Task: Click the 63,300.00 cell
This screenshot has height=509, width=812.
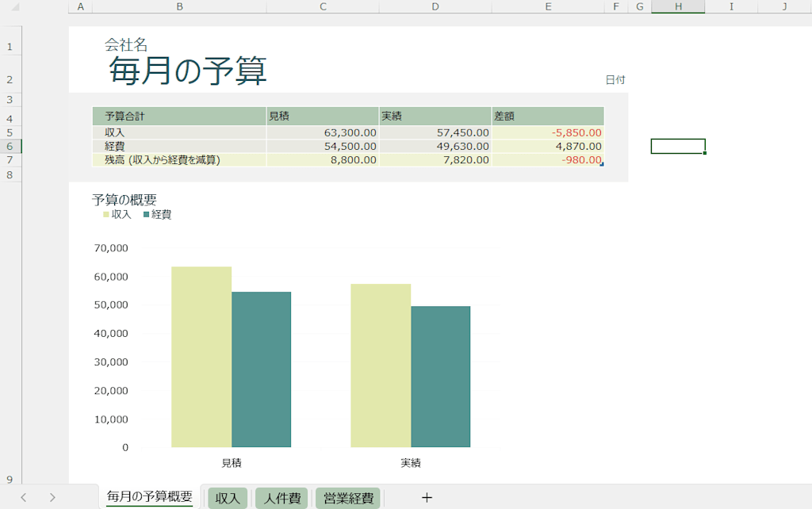Action: 323,132
